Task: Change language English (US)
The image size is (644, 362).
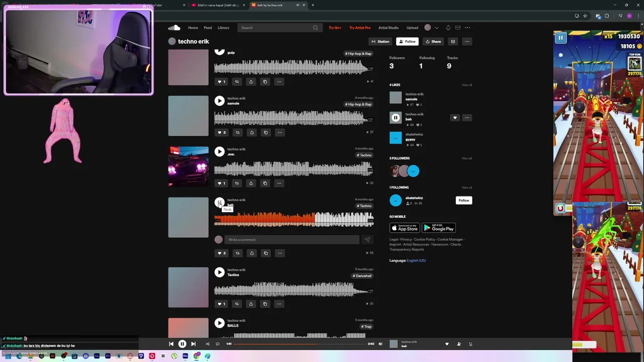Action: [x=416, y=260]
